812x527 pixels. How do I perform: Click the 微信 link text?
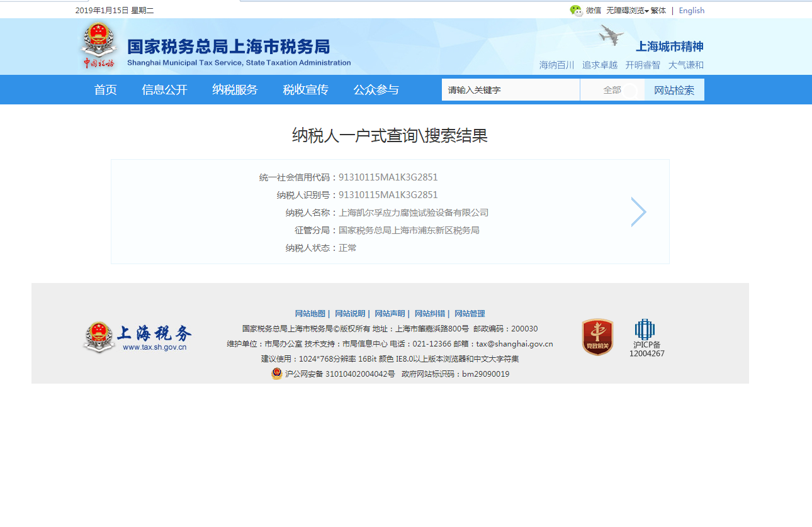tap(594, 11)
